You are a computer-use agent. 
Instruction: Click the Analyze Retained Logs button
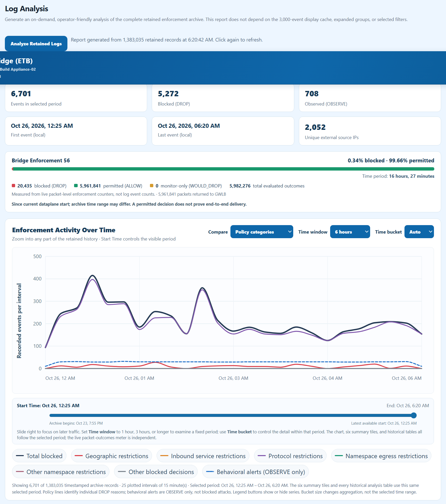pos(36,44)
